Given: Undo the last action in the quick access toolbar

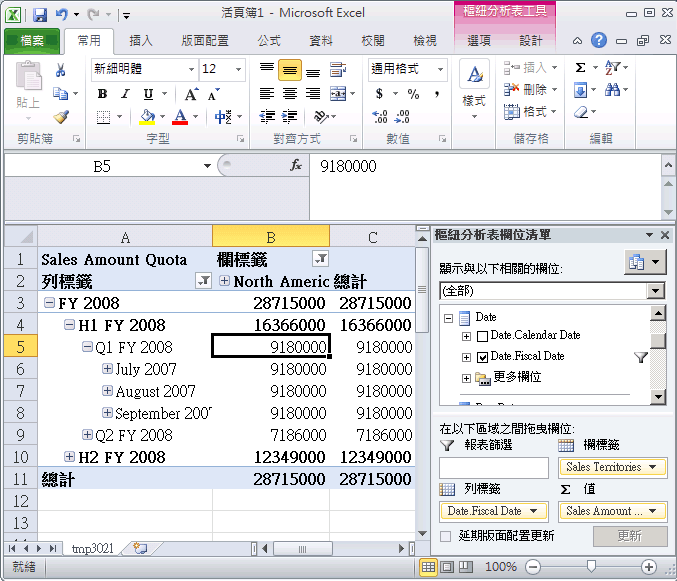Looking at the screenshot, I should [62, 15].
